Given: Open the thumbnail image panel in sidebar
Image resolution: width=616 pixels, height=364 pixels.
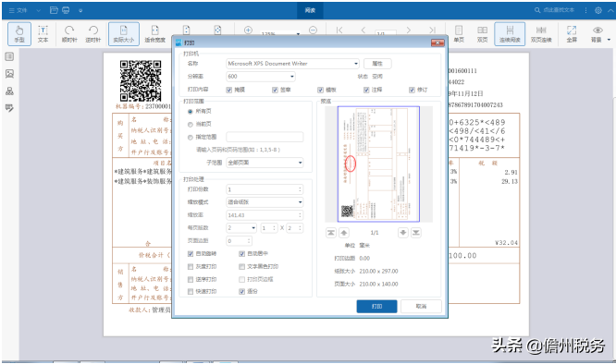Looking at the screenshot, I should [x=9, y=74].
